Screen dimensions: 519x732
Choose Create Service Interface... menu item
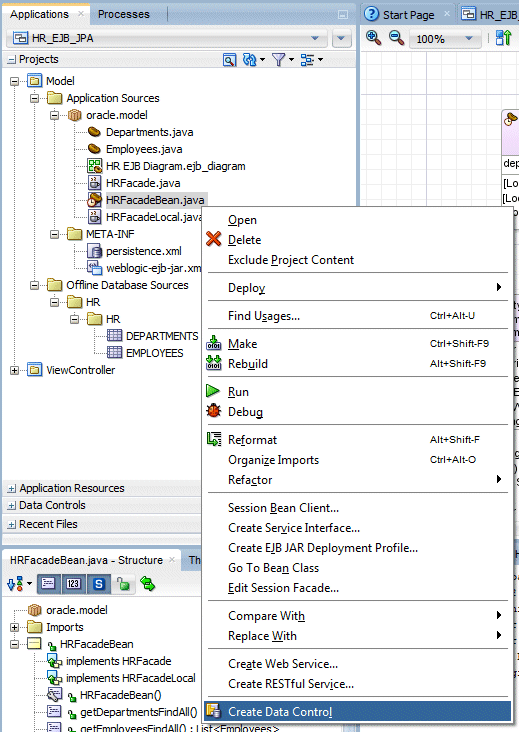point(358,528)
